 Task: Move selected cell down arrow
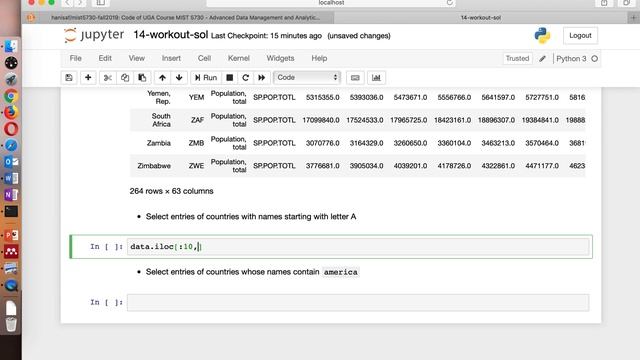pos(179,78)
